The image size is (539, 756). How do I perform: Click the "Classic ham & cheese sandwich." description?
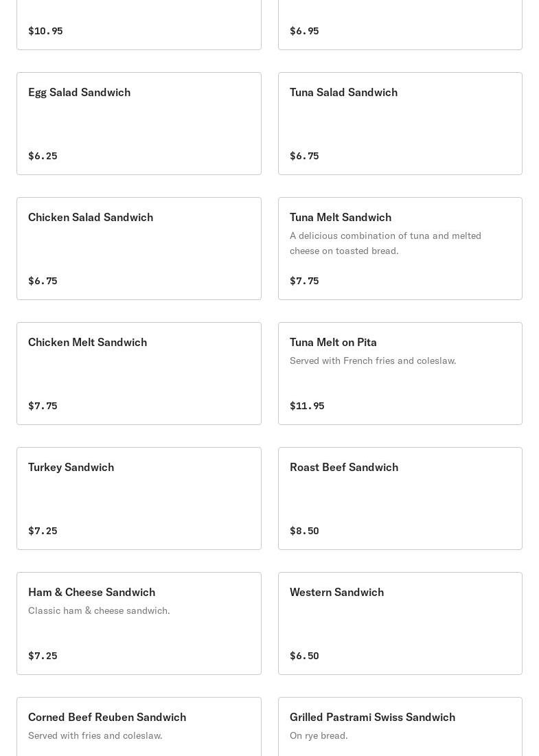(x=99, y=610)
